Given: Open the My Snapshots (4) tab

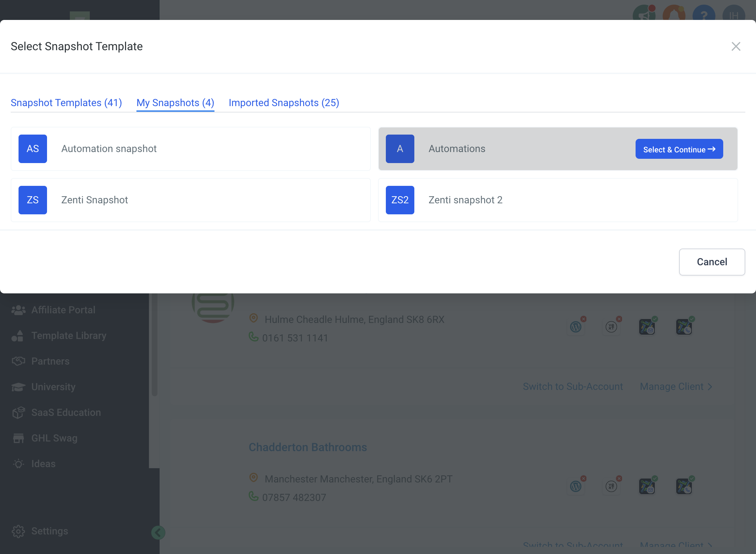Looking at the screenshot, I should (175, 103).
